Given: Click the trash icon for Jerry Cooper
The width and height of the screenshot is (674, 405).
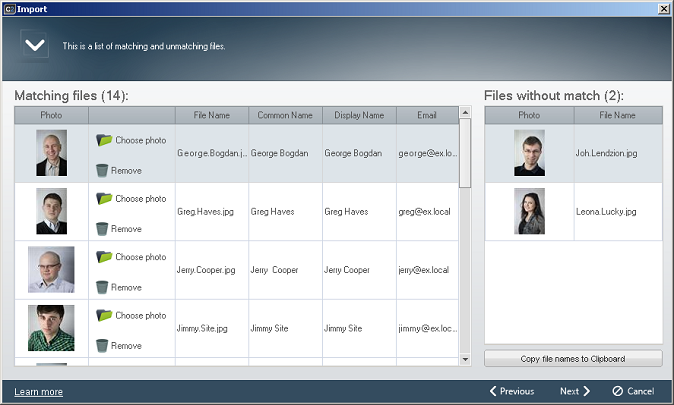Looking at the screenshot, I should (102, 287).
